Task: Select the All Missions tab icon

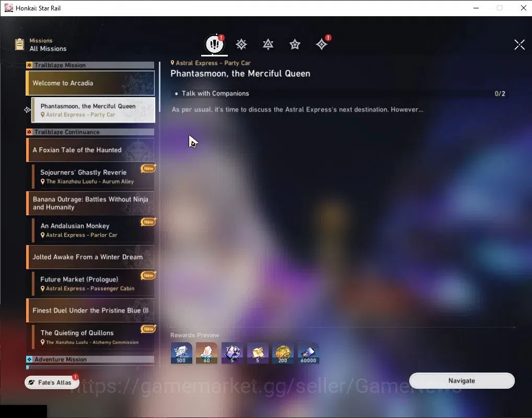Action: pyautogui.click(x=214, y=44)
